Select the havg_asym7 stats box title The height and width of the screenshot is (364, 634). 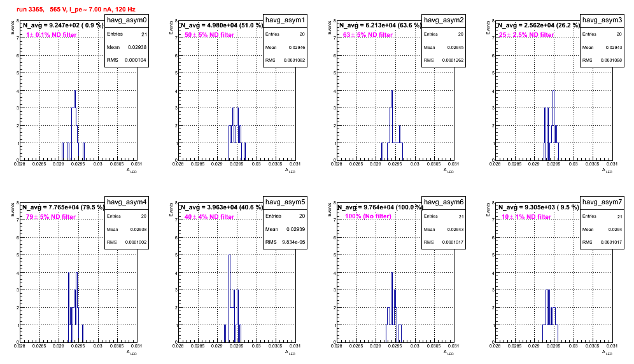pyautogui.click(x=602, y=202)
